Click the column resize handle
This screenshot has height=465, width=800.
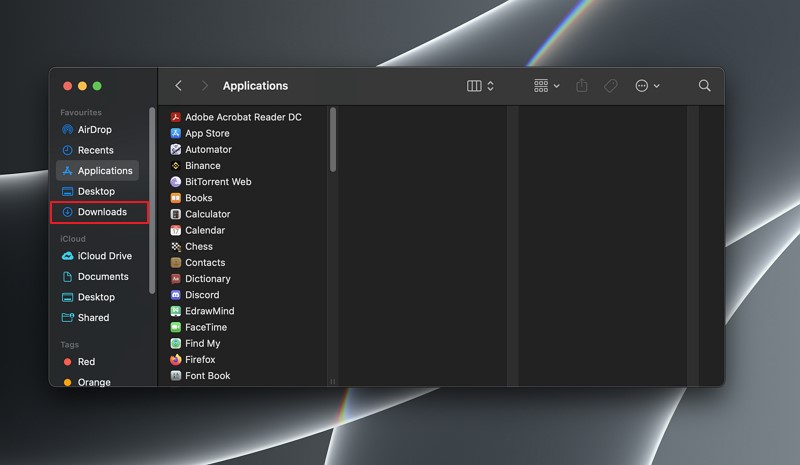click(x=333, y=381)
